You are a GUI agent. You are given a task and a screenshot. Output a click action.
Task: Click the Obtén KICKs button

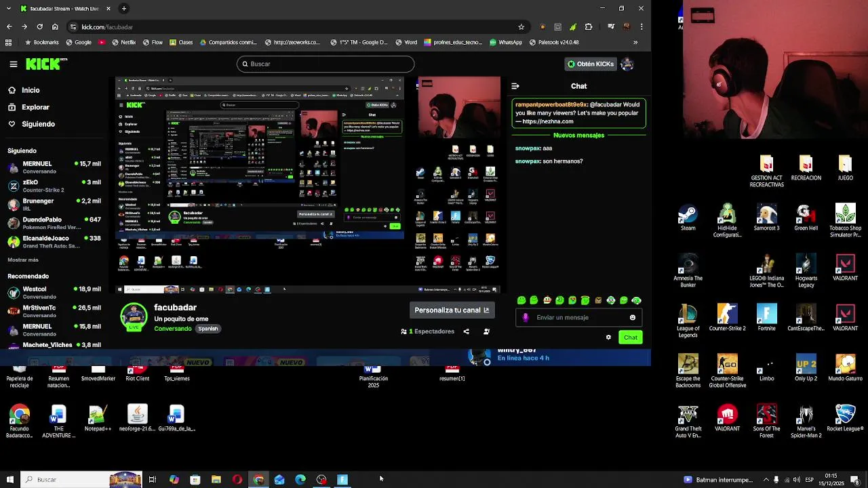click(590, 64)
